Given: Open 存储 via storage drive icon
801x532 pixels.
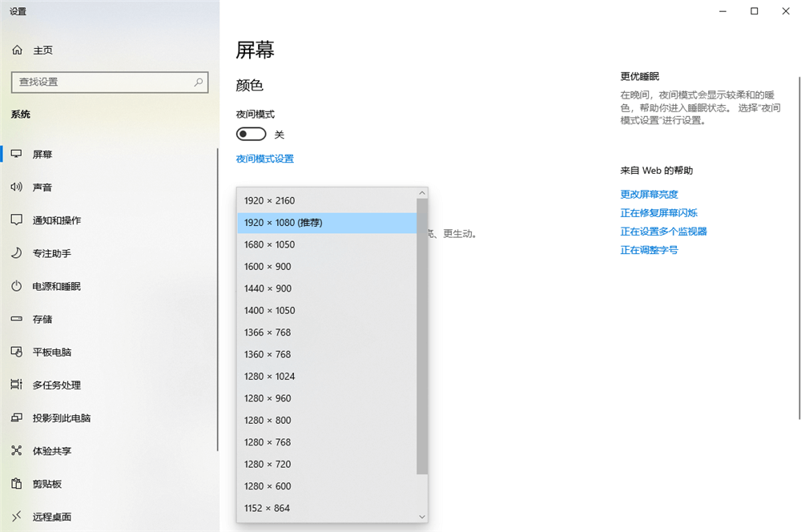Looking at the screenshot, I should 18,319.
